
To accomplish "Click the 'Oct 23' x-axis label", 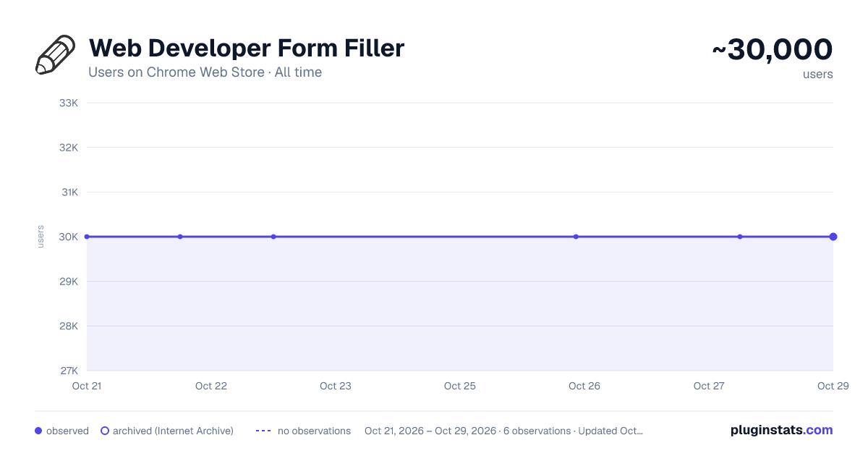I will tap(336, 386).
